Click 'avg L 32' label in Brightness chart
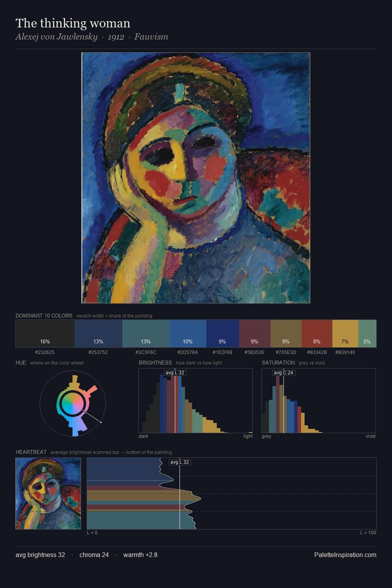 pos(175,373)
